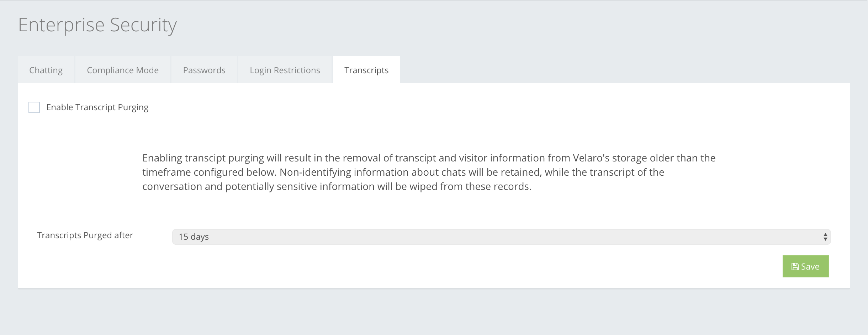Image resolution: width=868 pixels, height=335 pixels.
Task: Click the "Transcripts Purged after" field label
Action: click(85, 235)
